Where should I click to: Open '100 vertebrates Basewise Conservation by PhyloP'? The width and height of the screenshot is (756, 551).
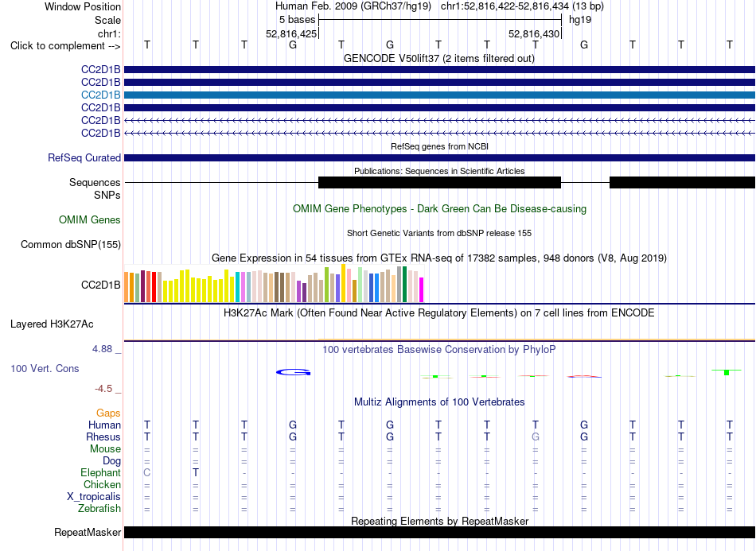[438, 350]
